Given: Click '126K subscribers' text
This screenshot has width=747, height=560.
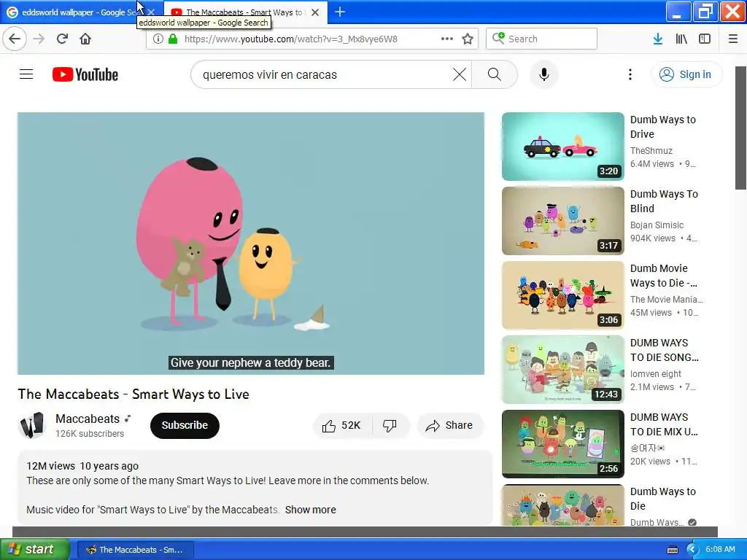Looking at the screenshot, I should [90, 433].
